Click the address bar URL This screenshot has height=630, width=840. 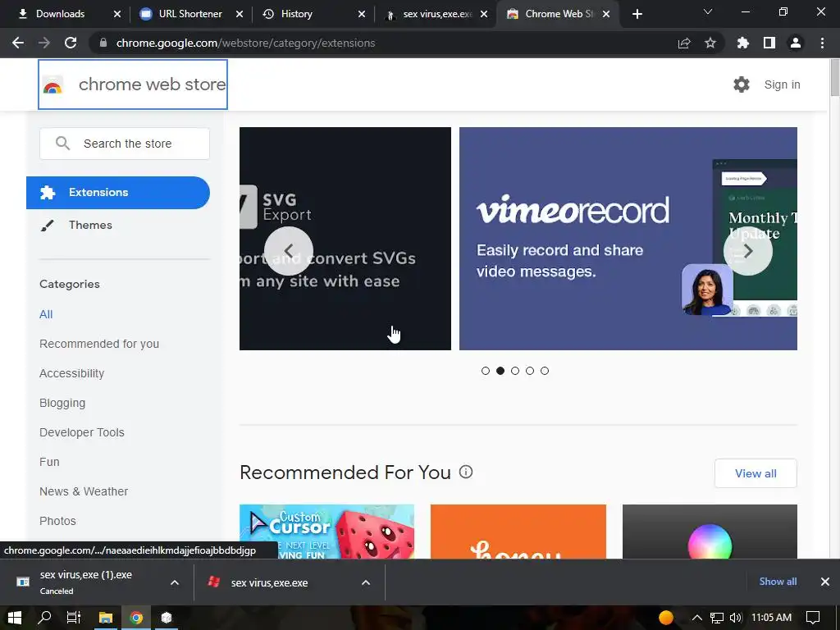245,43
